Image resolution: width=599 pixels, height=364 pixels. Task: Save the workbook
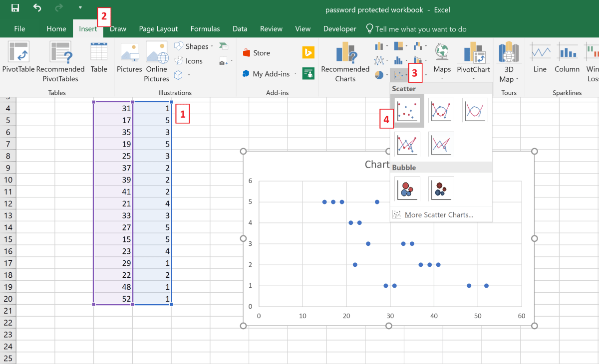[15, 7]
